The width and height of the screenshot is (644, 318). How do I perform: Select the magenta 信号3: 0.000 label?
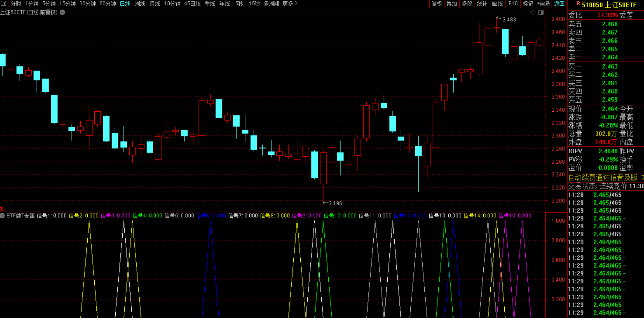116,216
